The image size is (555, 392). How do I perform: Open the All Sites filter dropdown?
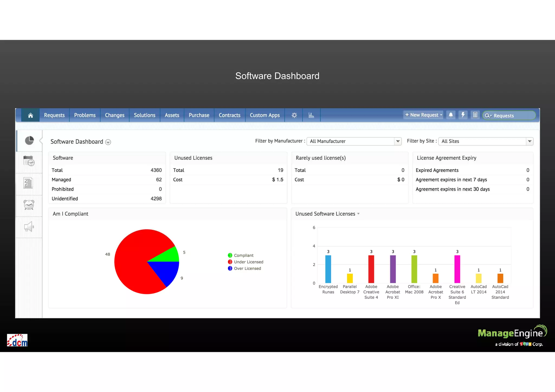pos(486,141)
